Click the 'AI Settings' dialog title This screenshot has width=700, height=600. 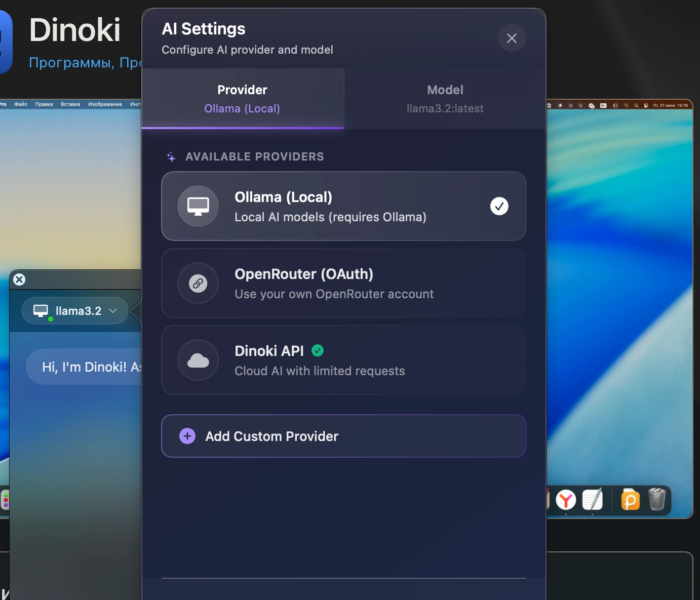(x=204, y=29)
